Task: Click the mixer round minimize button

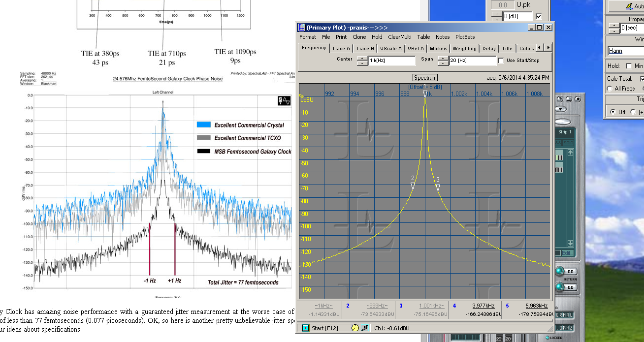Action: [570, 98]
